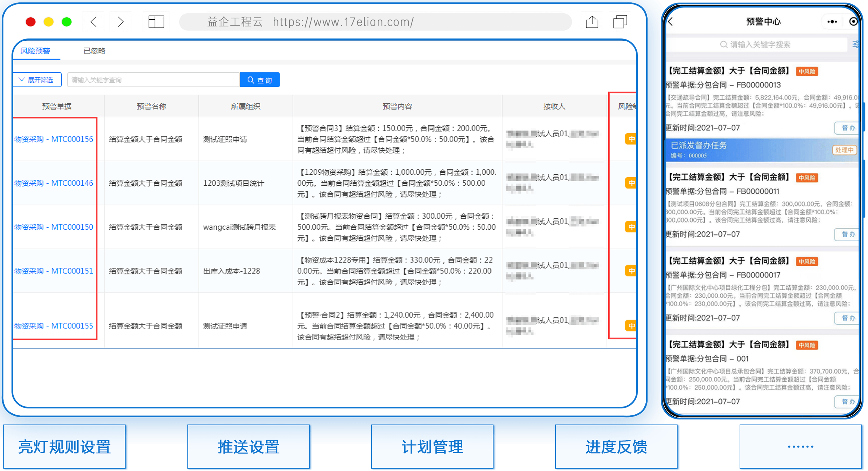Switch to the 风险预警 tab
868x471 pixels.
[35, 51]
